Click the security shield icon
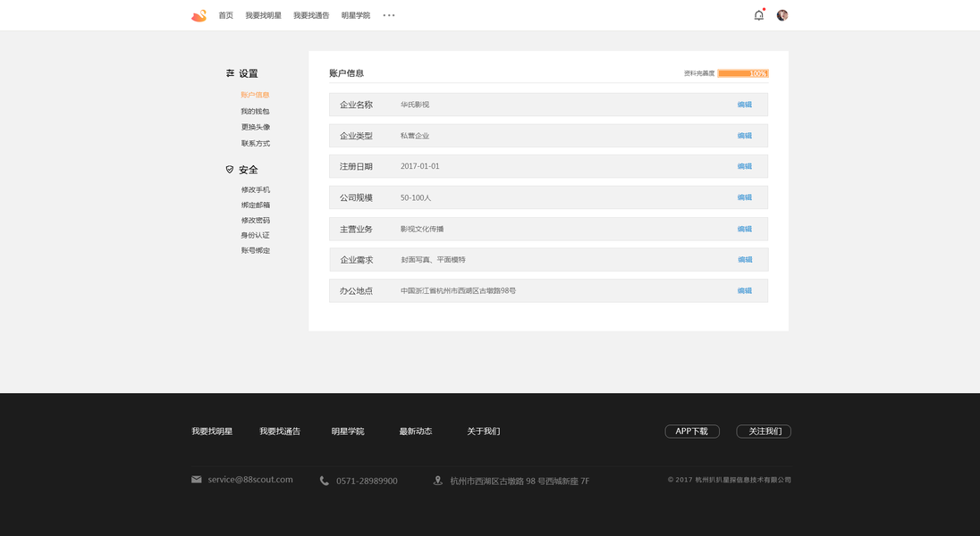 230,170
